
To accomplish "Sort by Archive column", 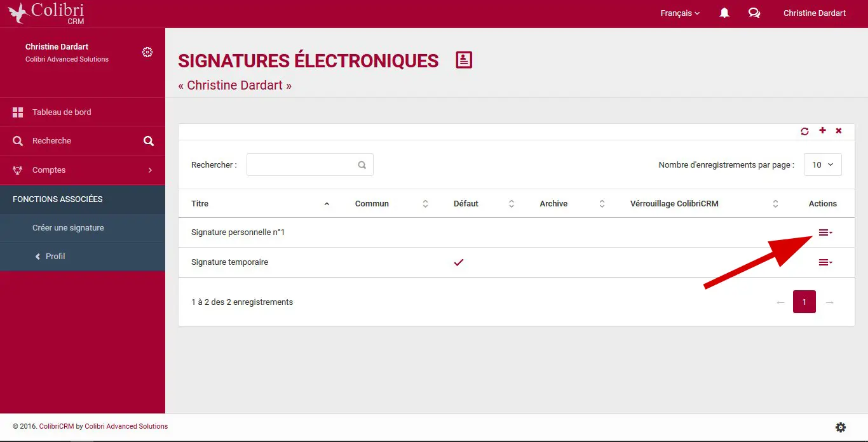I will pyautogui.click(x=572, y=204).
